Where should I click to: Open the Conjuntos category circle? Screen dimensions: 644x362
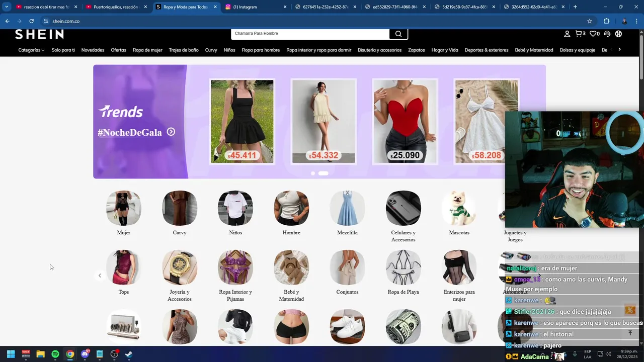coord(347,267)
